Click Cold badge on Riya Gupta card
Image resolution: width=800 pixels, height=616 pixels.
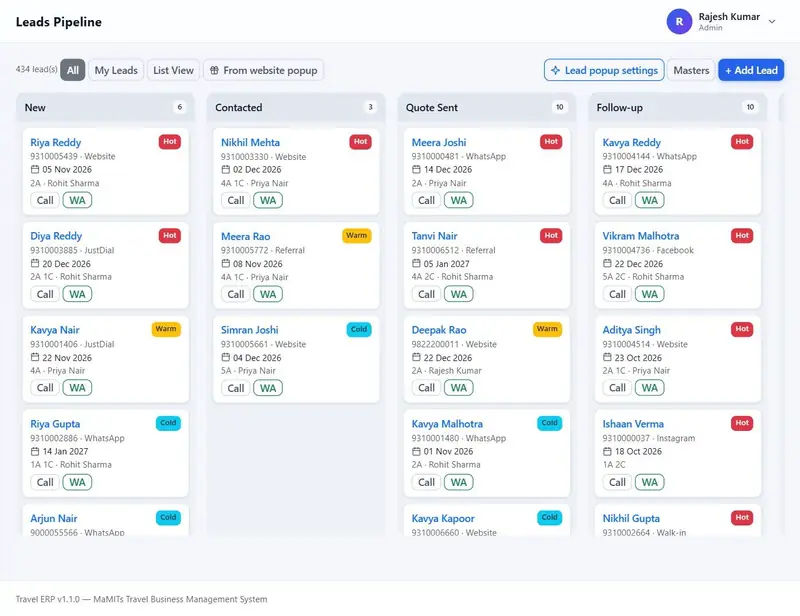pyautogui.click(x=168, y=423)
